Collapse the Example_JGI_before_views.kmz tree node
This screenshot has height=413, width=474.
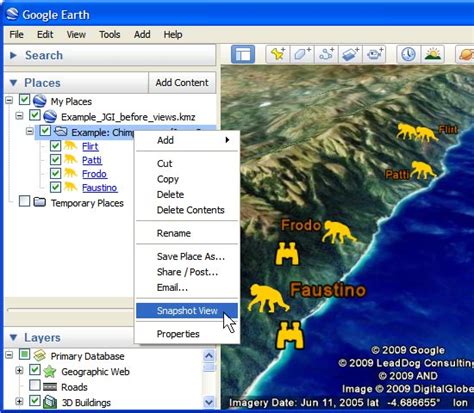click(x=20, y=116)
